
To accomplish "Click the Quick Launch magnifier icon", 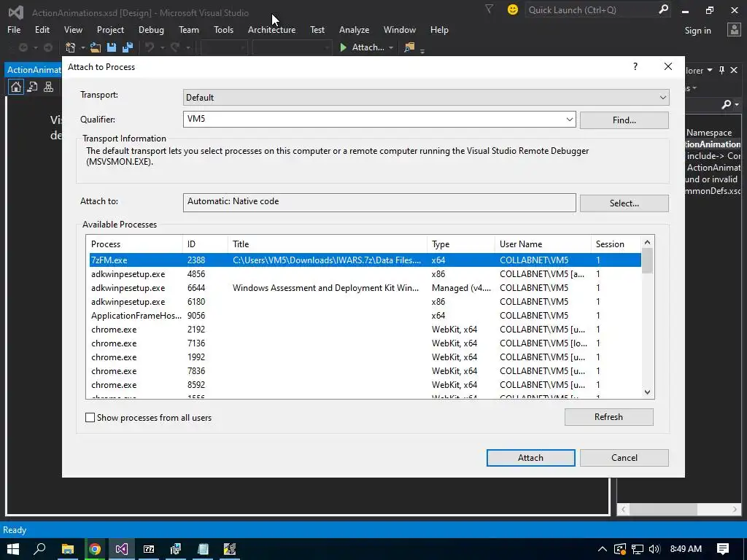I will coord(663,9).
